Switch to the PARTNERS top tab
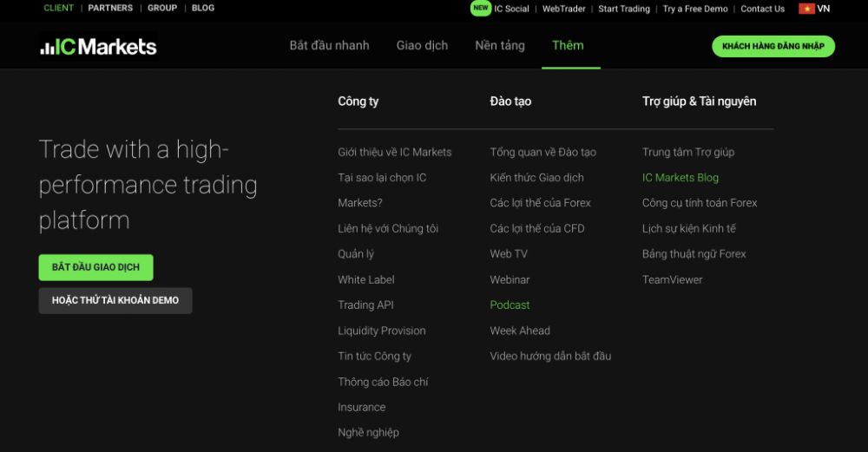Image resolution: width=868 pixels, height=452 pixels. 110,9
